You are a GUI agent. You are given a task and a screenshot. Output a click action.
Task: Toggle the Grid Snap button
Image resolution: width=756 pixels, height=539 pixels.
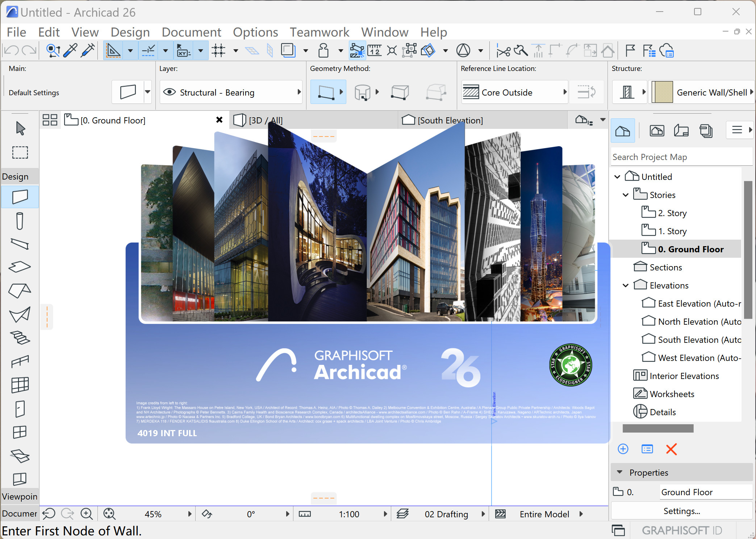[218, 50]
